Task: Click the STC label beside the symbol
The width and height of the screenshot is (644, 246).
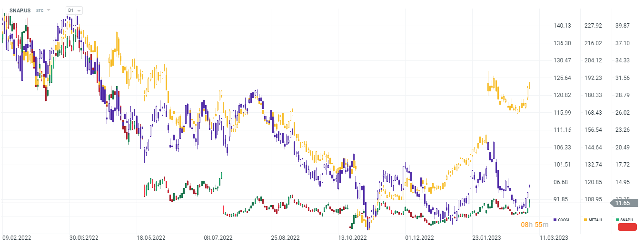Action: (x=39, y=10)
